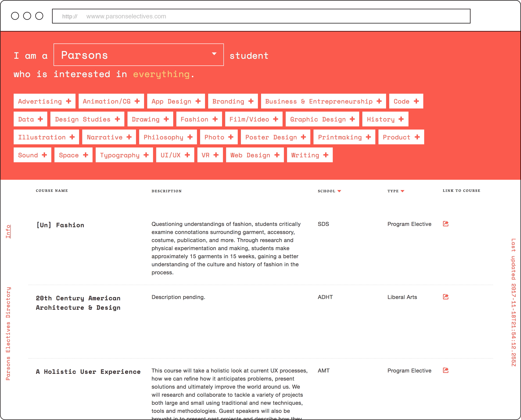The width and height of the screenshot is (521, 420).
Task: Add the History tag filter
Action: (x=385, y=119)
